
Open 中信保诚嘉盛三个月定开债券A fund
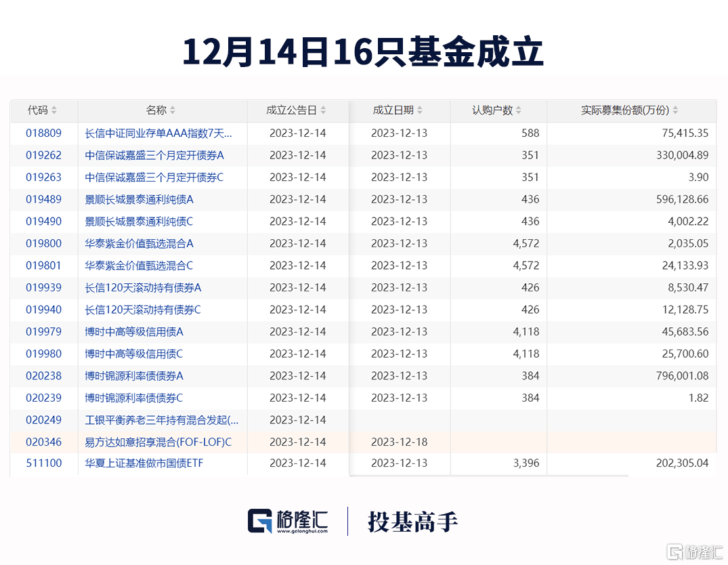154,155
